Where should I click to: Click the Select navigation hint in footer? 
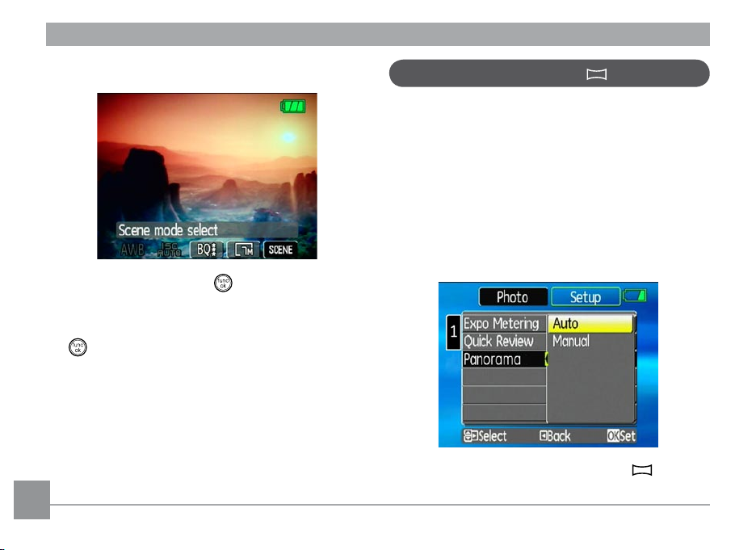485,436
